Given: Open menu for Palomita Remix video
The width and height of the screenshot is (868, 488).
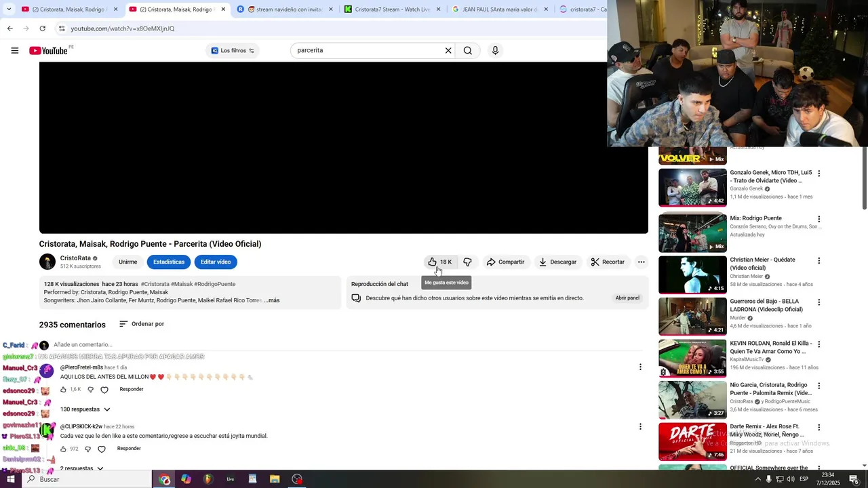Looking at the screenshot, I should [819, 386].
